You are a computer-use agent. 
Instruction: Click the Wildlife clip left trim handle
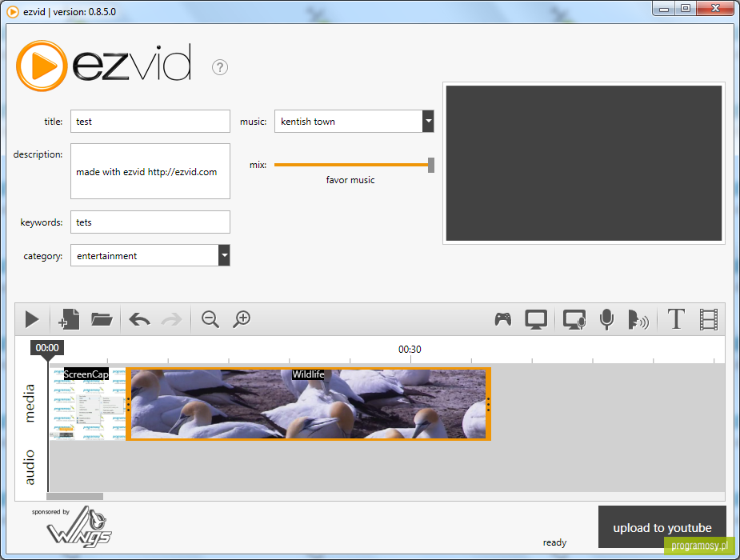(x=128, y=404)
